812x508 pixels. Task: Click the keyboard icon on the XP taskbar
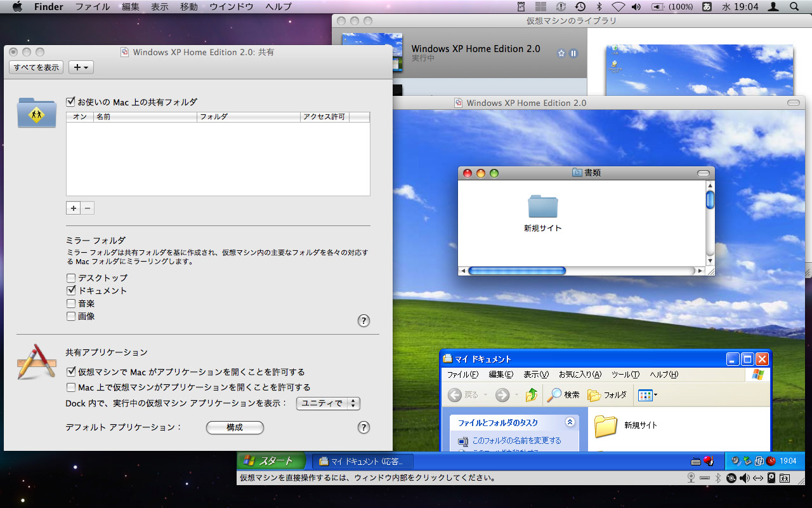point(696,462)
